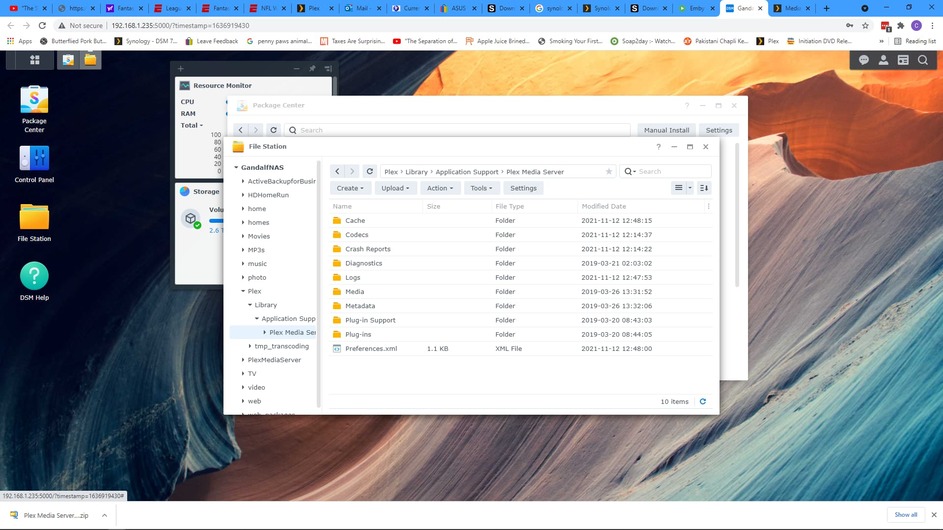Screen dimensions: 943x530
Task: Reload Package Center page
Action: (273, 130)
